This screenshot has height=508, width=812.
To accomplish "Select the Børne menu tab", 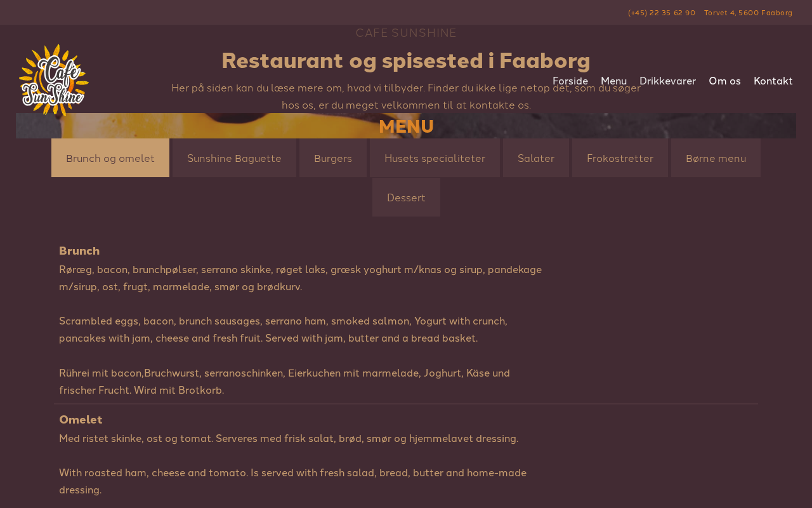I will tap(716, 158).
